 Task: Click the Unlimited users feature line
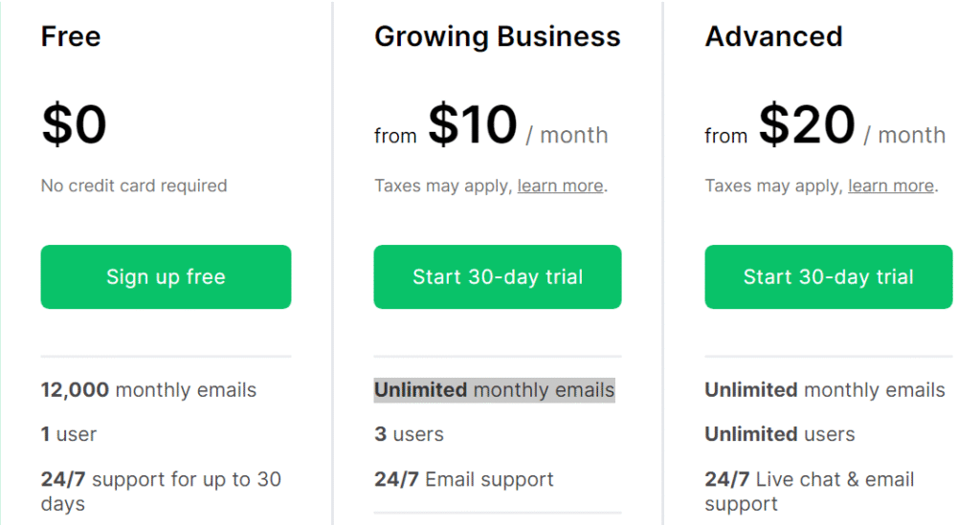(780, 434)
